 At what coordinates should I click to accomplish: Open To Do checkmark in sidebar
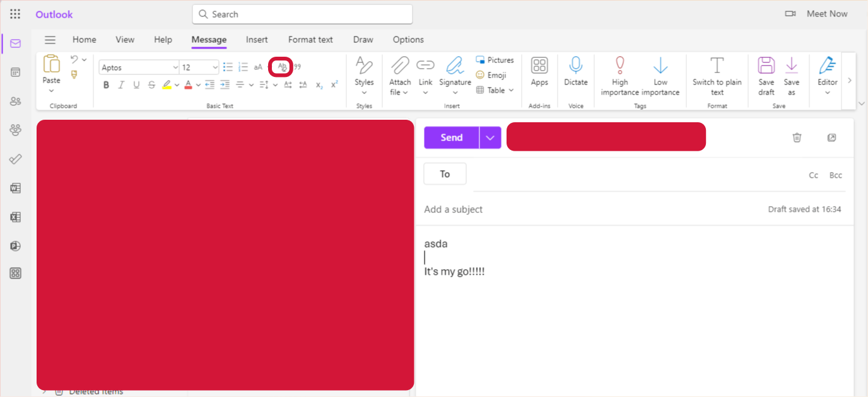tap(15, 159)
